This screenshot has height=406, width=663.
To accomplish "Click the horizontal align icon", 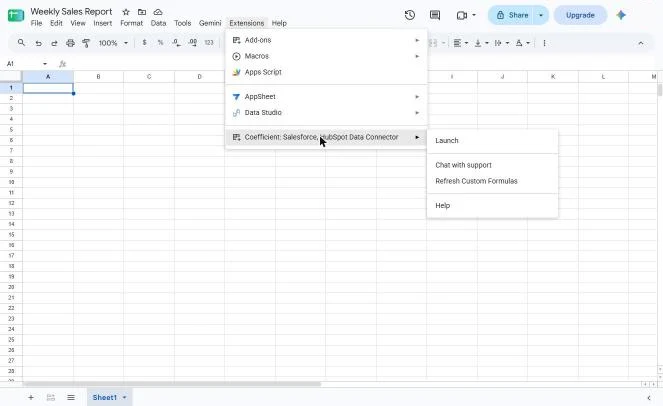I will click(x=457, y=43).
